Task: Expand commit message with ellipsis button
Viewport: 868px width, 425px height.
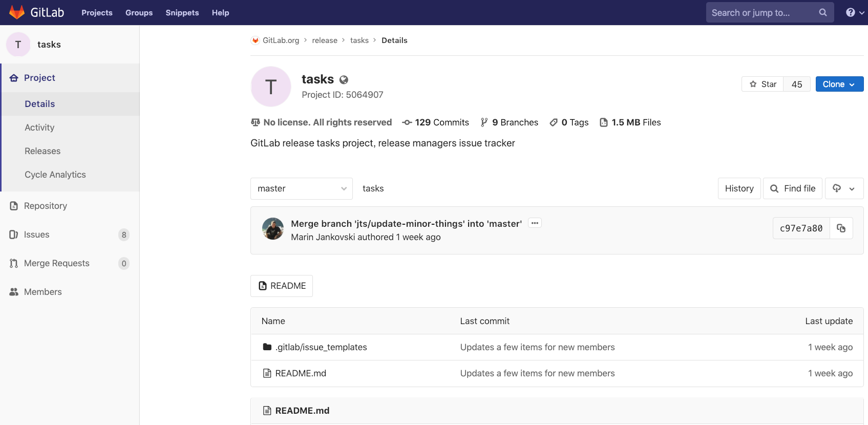Action: pyautogui.click(x=535, y=223)
